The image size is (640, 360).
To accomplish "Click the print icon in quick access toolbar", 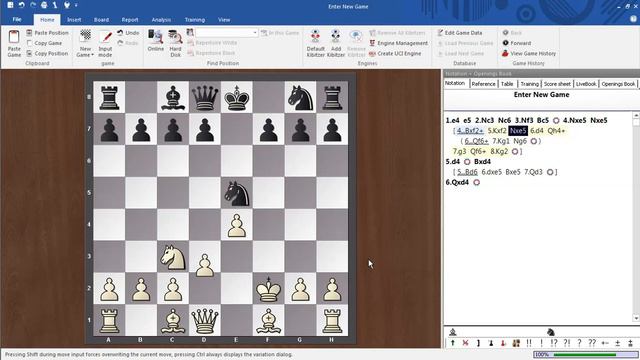I will (44, 5).
